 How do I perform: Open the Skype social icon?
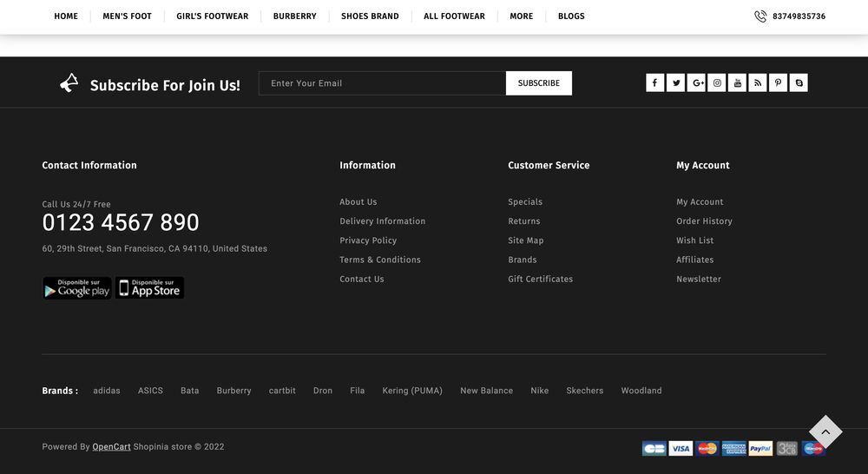(799, 83)
